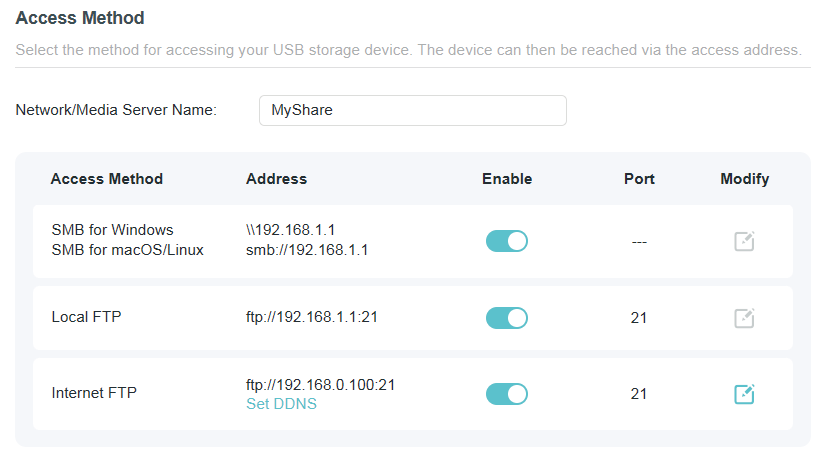Click the SMB for Windows label

coord(112,230)
